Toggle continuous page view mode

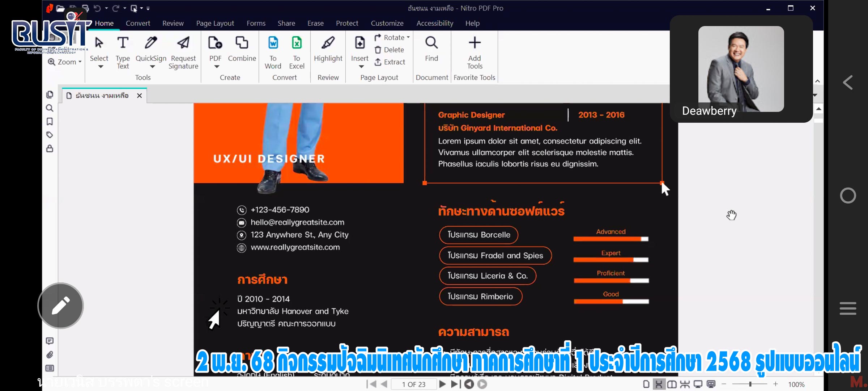coord(659,384)
